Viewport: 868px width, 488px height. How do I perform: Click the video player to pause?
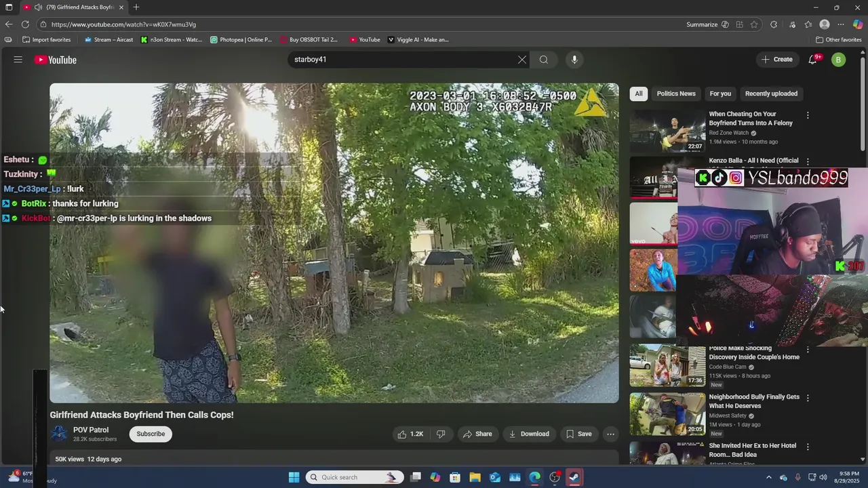coord(334,243)
